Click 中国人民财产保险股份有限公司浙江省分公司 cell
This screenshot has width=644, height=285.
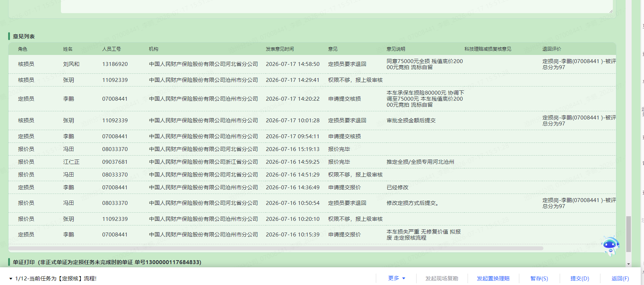pyautogui.click(x=203, y=162)
